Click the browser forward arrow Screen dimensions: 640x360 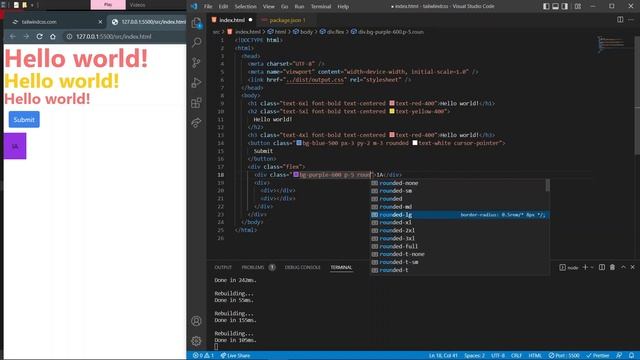26,36
